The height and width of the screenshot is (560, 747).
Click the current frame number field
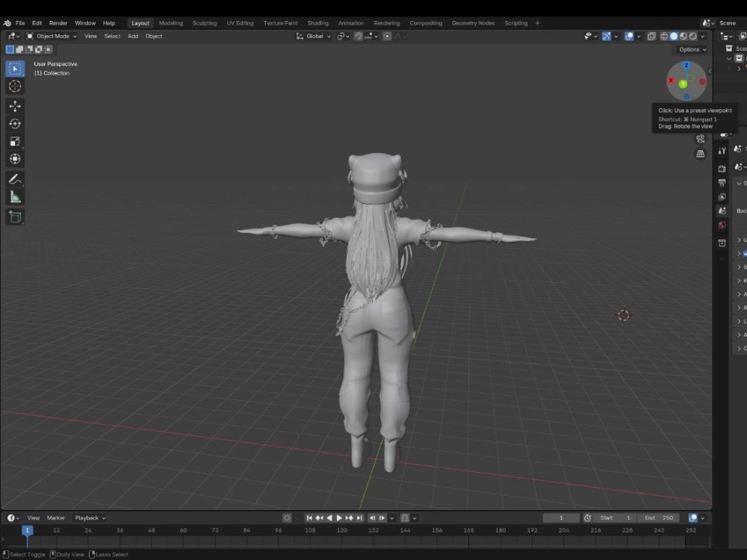tap(561, 518)
